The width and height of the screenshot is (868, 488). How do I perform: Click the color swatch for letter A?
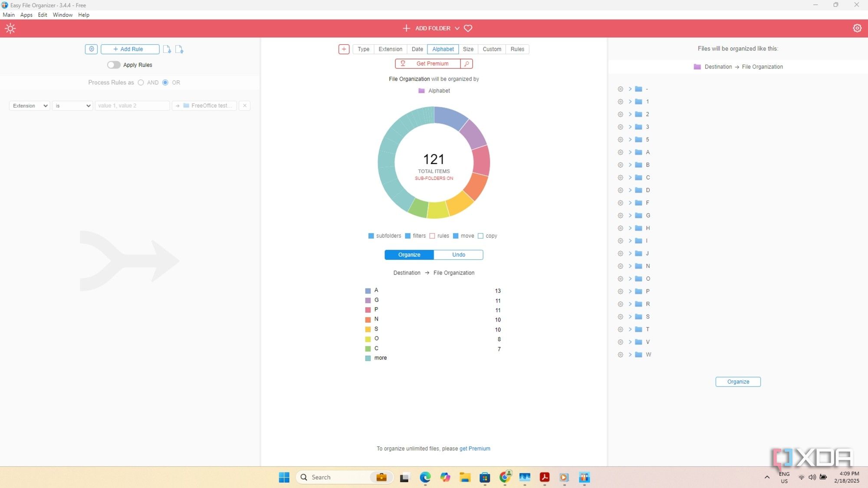tap(368, 291)
